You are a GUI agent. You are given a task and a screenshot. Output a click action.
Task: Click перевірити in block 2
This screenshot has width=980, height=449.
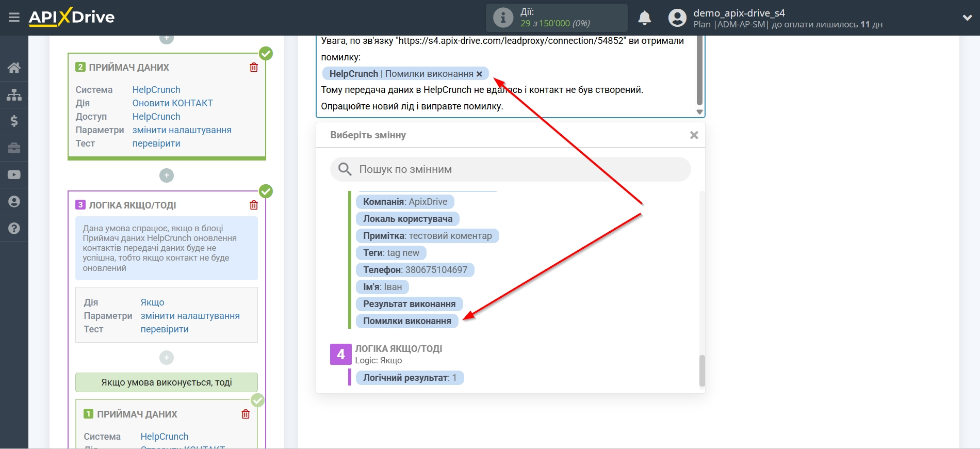tap(156, 143)
